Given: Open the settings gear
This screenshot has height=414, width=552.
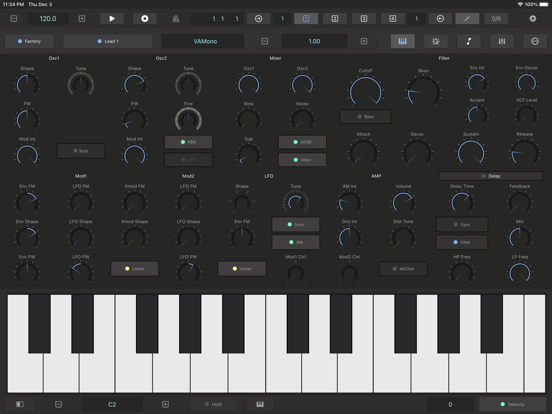Looking at the screenshot, I should click(533, 19).
